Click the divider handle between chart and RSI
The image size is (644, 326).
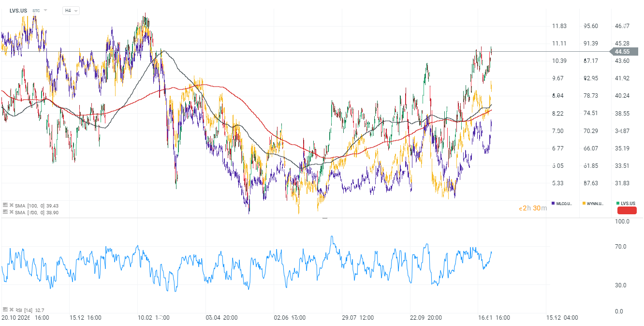click(x=324, y=218)
